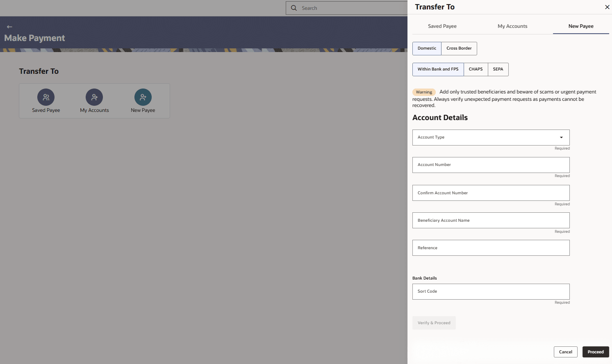
Task: Click the My Accounts round icon
Action: pos(94,97)
